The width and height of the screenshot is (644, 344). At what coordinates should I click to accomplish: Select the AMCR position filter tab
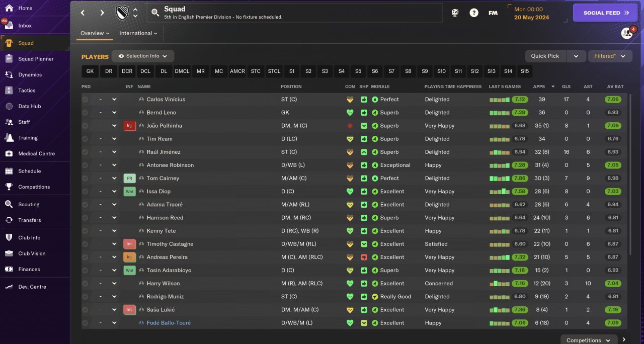coord(237,71)
